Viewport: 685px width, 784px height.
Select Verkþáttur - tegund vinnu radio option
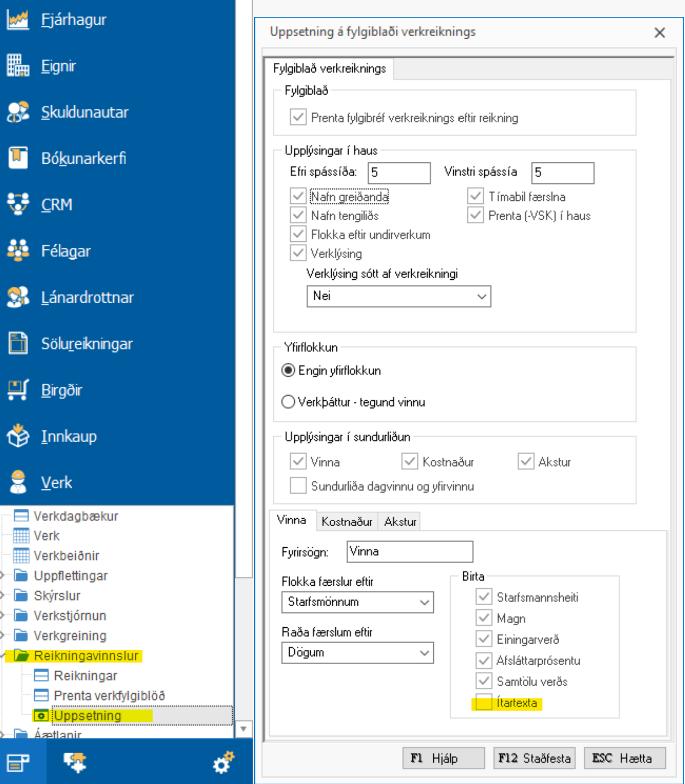coord(288,402)
